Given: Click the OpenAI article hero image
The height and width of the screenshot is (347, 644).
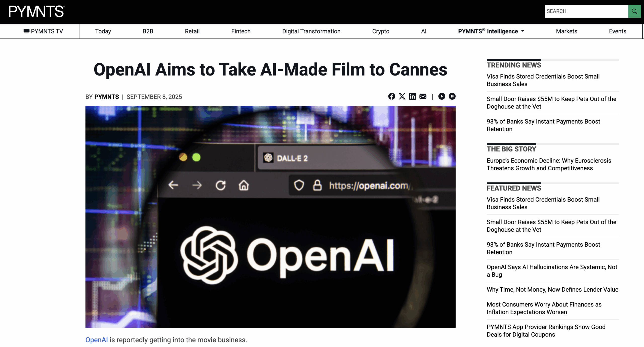Looking at the screenshot, I should click(x=270, y=217).
